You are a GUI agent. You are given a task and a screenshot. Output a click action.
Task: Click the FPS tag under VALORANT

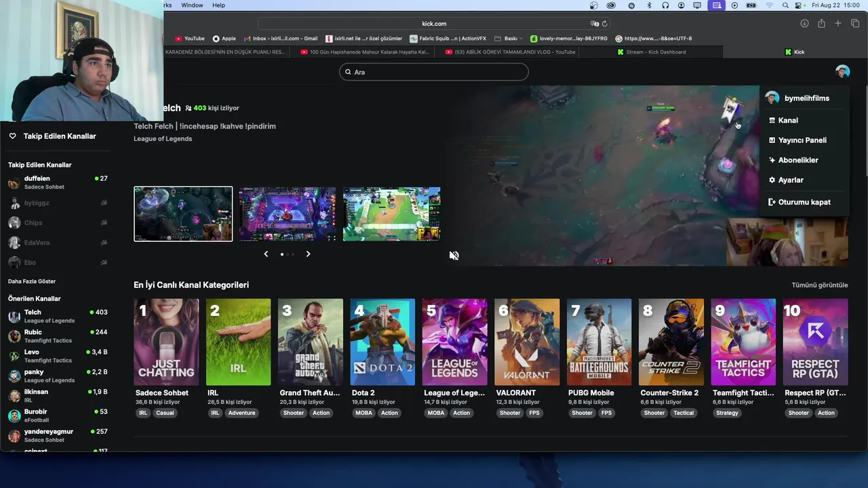click(x=534, y=413)
